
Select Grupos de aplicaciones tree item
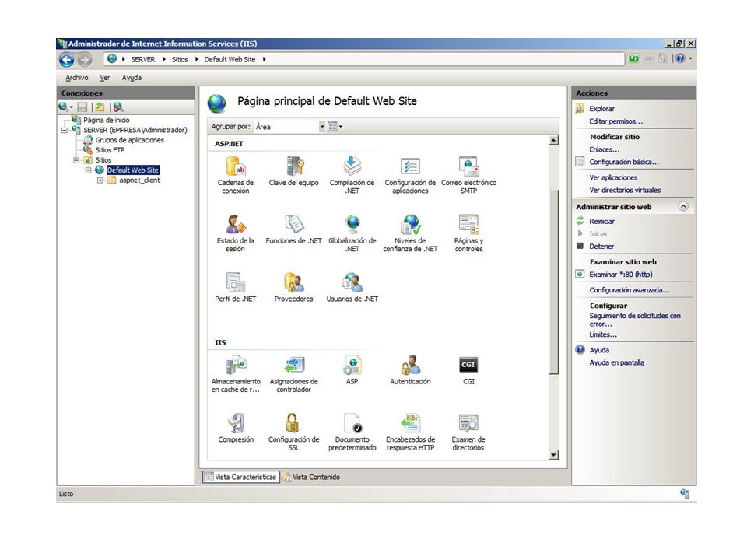click(x=130, y=140)
